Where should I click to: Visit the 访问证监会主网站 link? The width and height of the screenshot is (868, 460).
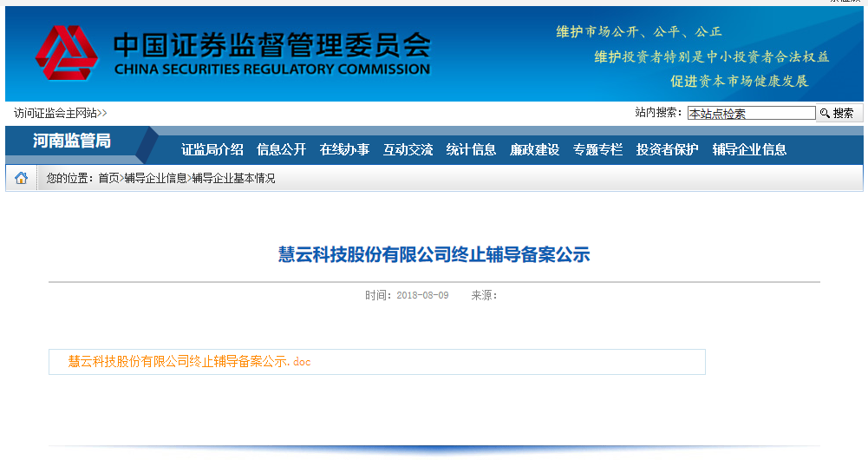click(x=60, y=113)
